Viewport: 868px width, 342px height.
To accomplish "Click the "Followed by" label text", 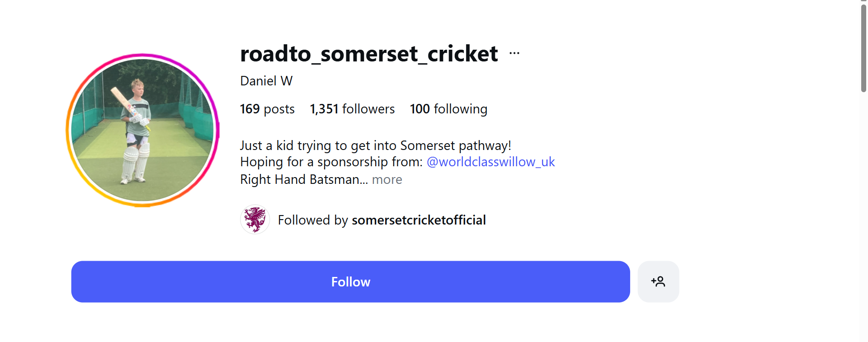I will tap(313, 220).
